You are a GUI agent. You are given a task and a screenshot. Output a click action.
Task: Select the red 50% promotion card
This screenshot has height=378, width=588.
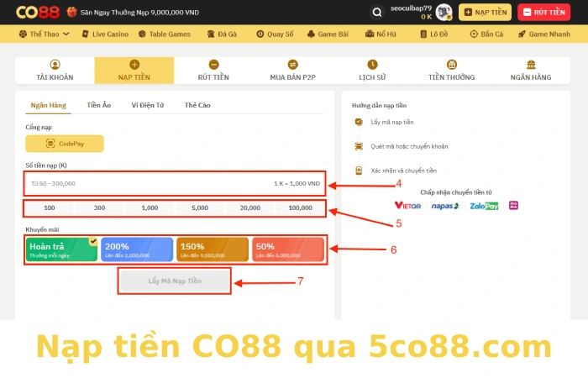(x=288, y=249)
